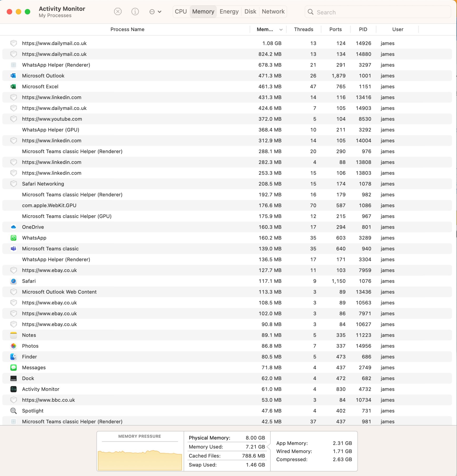The width and height of the screenshot is (457, 476).
Task: Click the shield icon beside Safari Networking
Action: pyautogui.click(x=13, y=184)
